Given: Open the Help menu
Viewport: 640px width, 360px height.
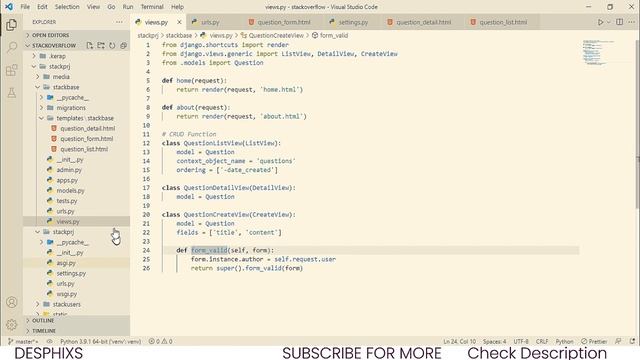Looking at the screenshot, I should 177,7.
